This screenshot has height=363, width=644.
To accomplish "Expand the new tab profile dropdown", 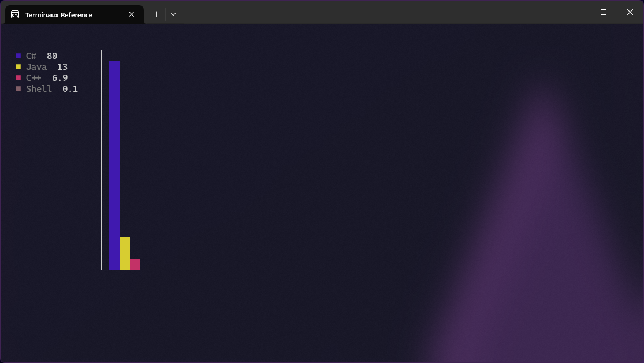I will (173, 14).
